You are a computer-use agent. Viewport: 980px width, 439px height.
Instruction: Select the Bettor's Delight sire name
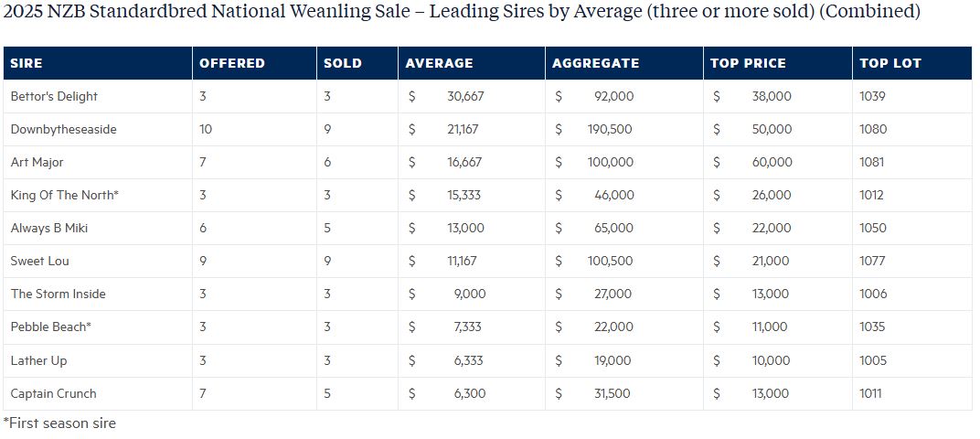pyautogui.click(x=54, y=96)
